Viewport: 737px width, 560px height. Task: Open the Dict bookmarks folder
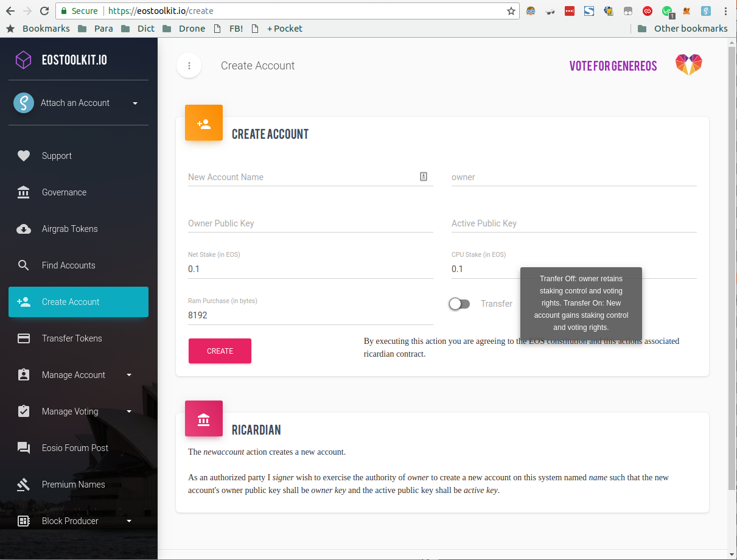tap(138, 29)
